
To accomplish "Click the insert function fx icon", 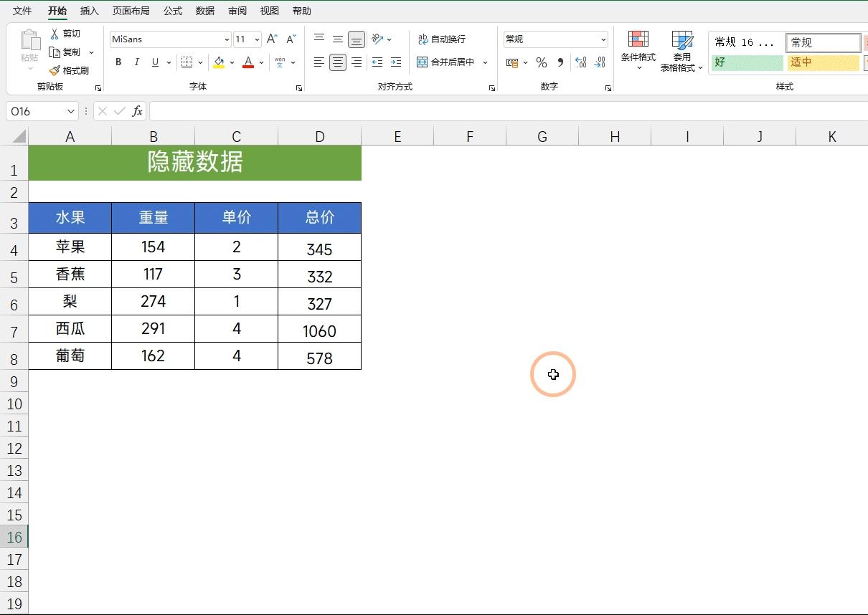I will (x=137, y=111).
